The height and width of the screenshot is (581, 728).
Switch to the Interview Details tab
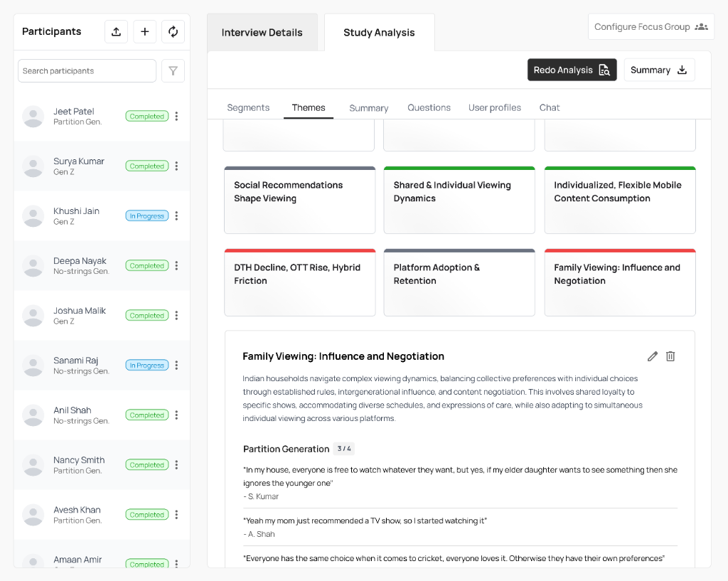coord(262,32)
